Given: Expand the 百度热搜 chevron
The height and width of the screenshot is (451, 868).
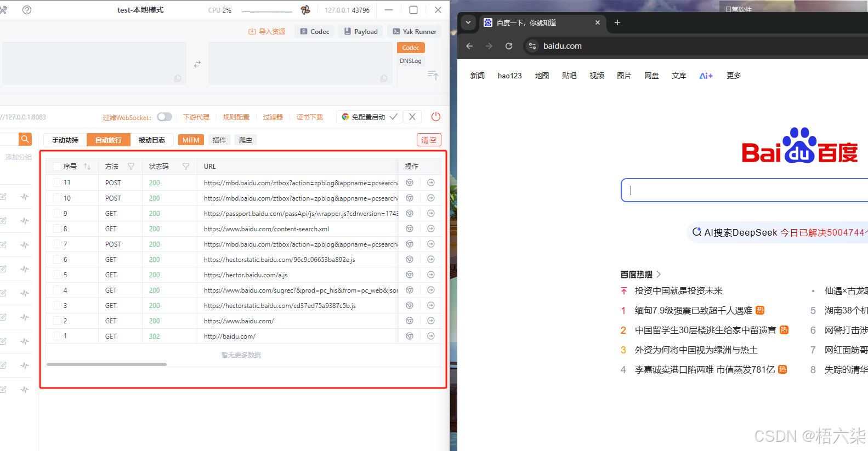Looking at the screenshot, I should point(659,274).
